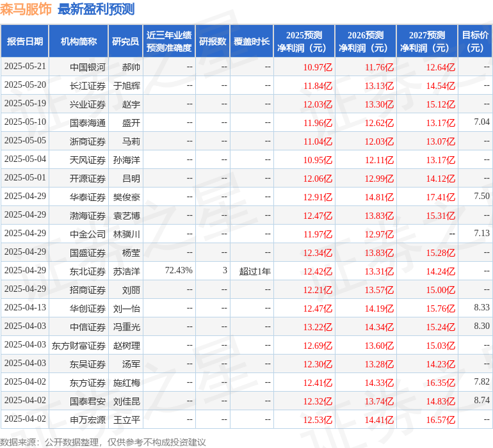Select the date 2025-05-21 cell
Viewport: 493px width, 448px height.
[25, 67]
